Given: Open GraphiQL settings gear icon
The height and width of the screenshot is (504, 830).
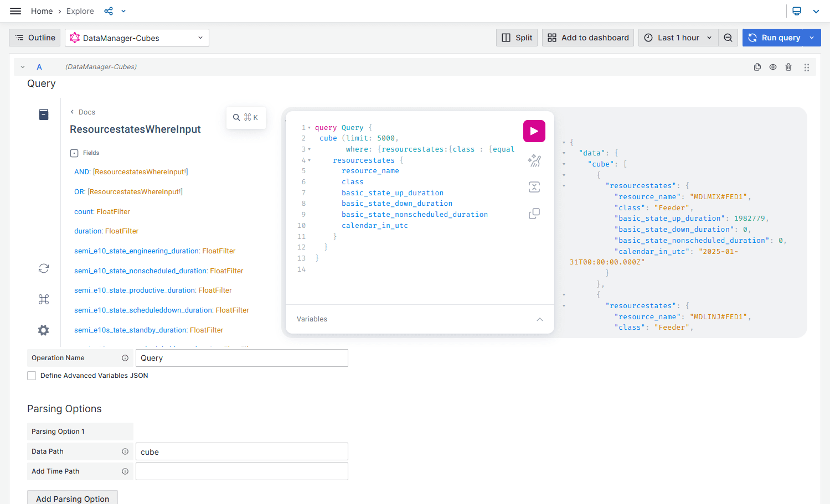Looking at the screenshot, I should (x=44, y=330).
